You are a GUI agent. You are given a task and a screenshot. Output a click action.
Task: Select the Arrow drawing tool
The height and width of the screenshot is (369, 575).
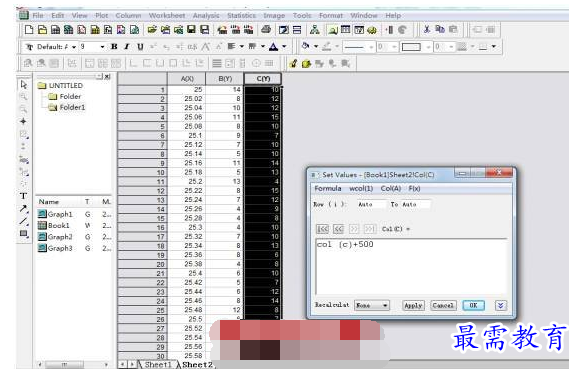click(23, 209)
